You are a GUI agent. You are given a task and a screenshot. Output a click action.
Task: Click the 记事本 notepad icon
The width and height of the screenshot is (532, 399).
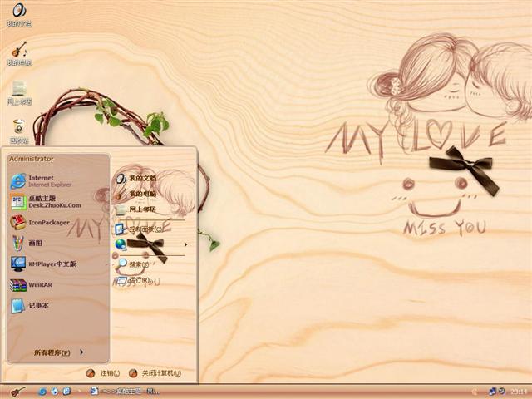(17, 306)
